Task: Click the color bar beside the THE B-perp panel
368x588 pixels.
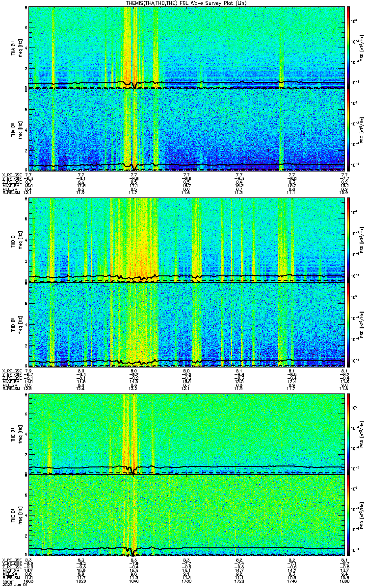Action: (348, 433)
